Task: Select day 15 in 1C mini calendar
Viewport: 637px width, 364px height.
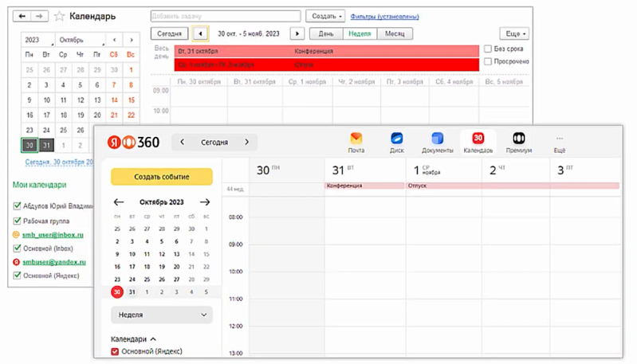Action: tap(132, 100)
